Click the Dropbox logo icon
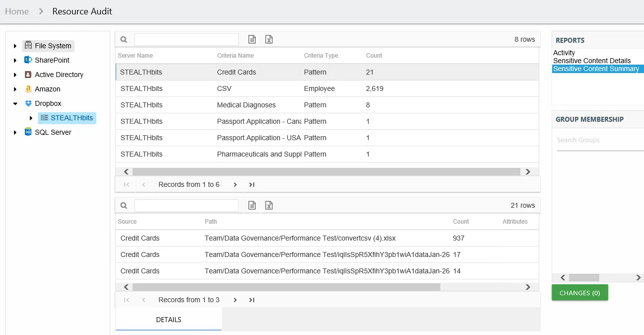This screenshot has width=644, height=335. coord(28,103)
